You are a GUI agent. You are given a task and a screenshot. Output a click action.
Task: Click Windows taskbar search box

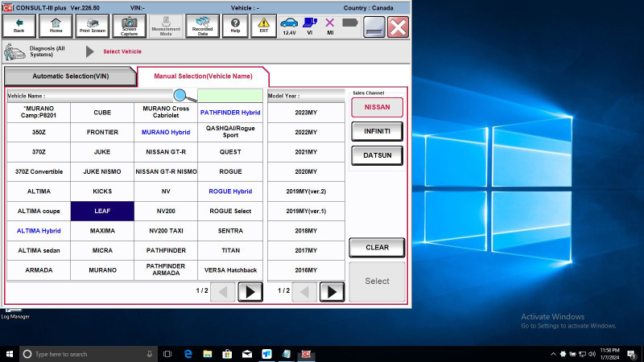point(89,354)
